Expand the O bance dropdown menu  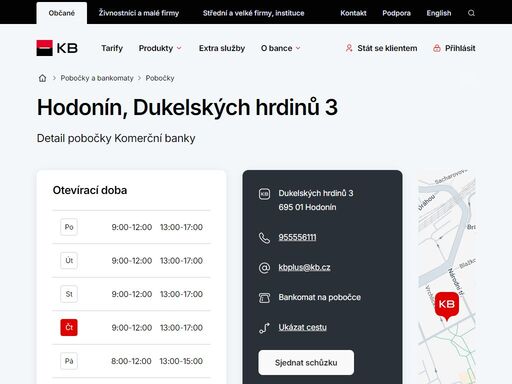(x=281, y=48)
